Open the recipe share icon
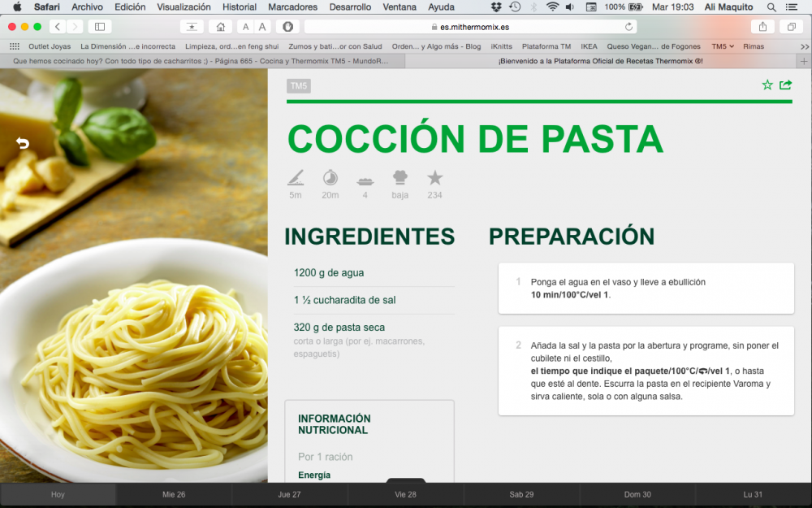The height and width of the screenshot is (508, 812). point(784,85)
